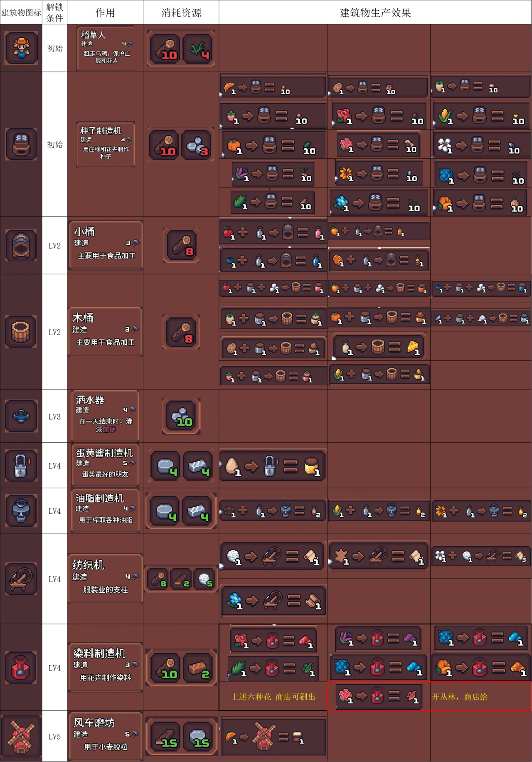Click the wheat windmill flour recipe
This screenshot has width=532, height=762.
pyautogui.click(x=273, y=737)
